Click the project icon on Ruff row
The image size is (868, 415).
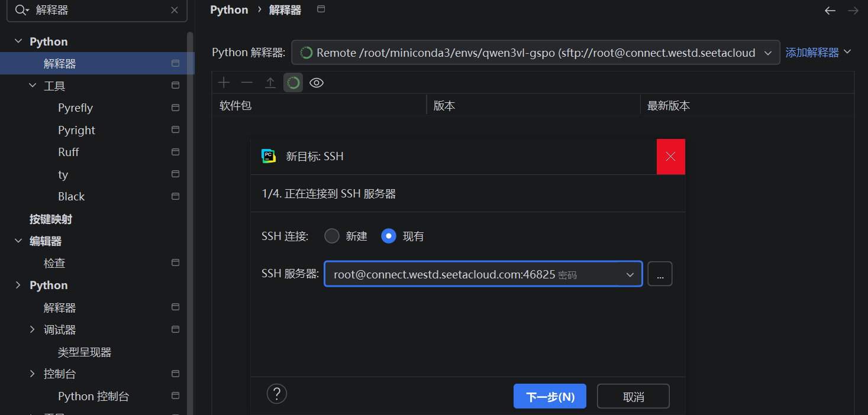pos(175,152)
